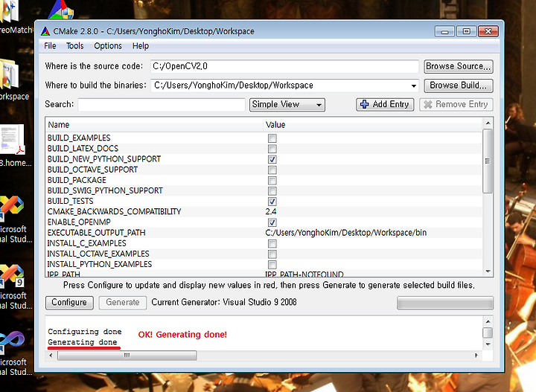Click the plus icon on Add Entry
Screen dimensions: 536x392
pyautogui.click(x=364, y=104)
